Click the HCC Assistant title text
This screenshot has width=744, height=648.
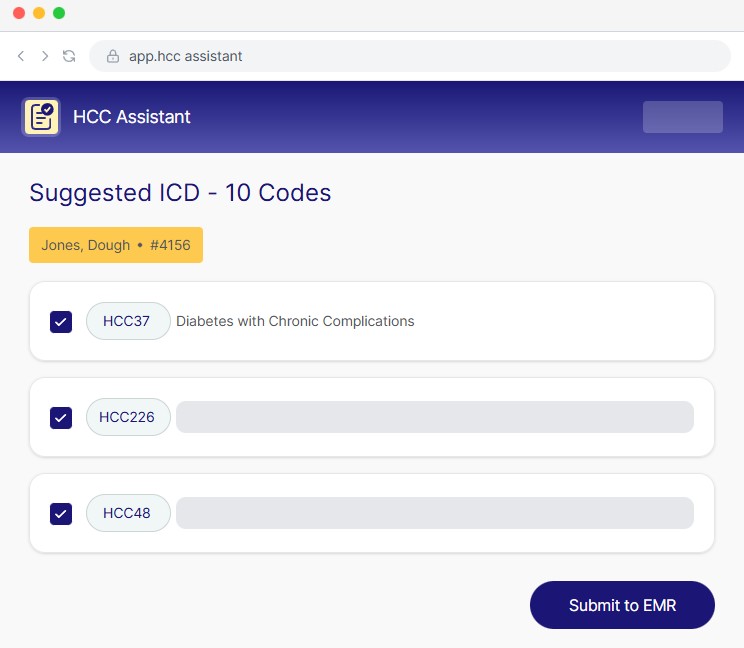(x=132, y=117)
